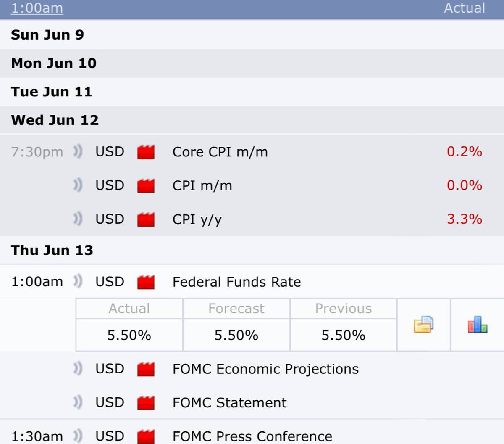Open the CPI m/m event

pos(202,185)
